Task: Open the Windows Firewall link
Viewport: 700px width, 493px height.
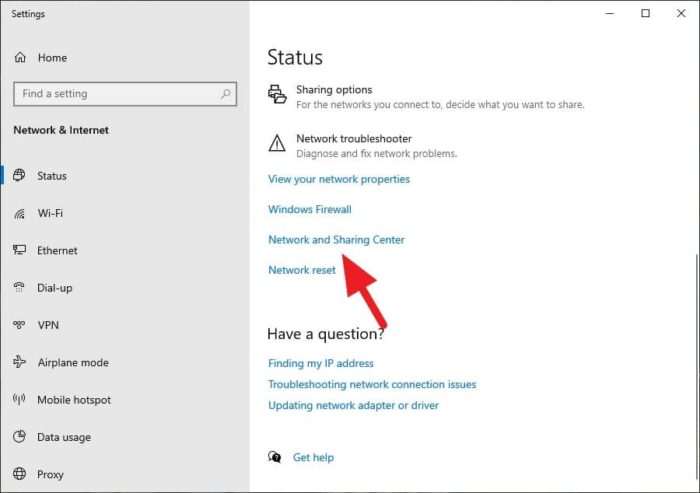Action: (310, 209)
